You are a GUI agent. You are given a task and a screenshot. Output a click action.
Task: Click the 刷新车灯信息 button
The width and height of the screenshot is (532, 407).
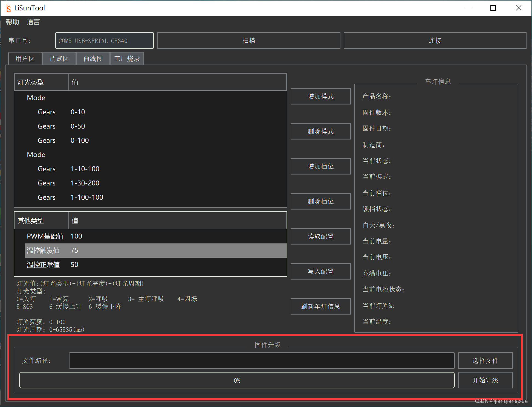point(320,306)
